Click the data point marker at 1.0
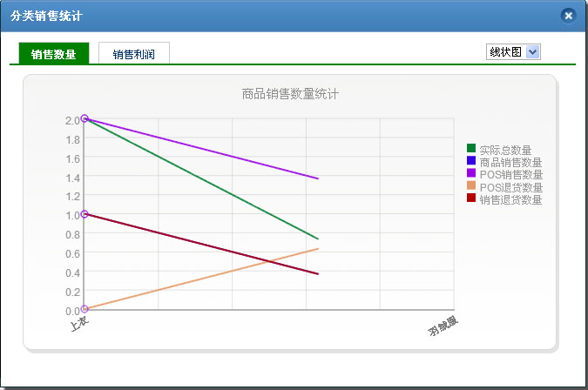 (84, 213)
